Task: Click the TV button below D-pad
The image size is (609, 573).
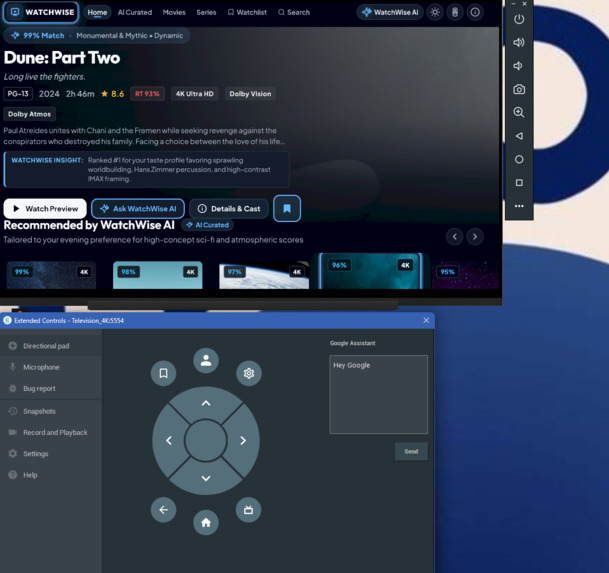Action: (249, 510)
